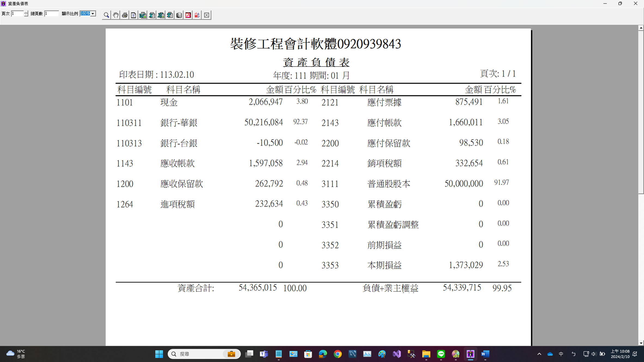
Task: Print the balance sheet report
Action: pyautogui.click(x=125, y=15)
